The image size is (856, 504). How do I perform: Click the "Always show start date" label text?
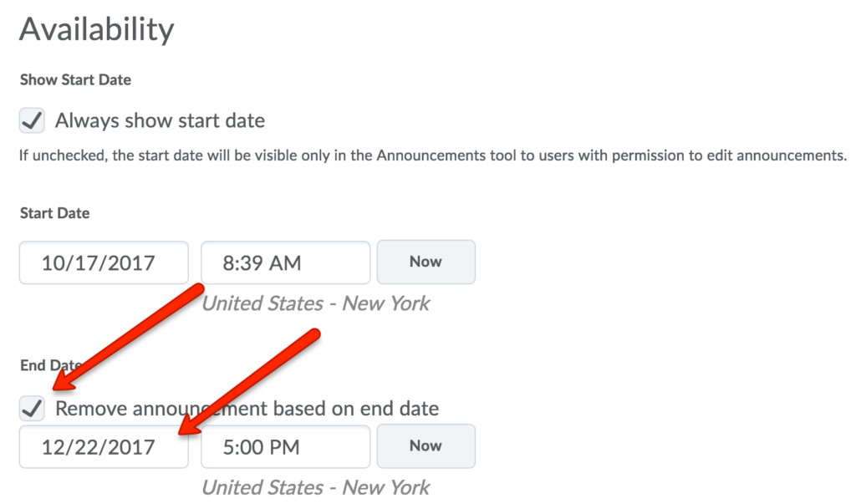click(x=160, y=120)
